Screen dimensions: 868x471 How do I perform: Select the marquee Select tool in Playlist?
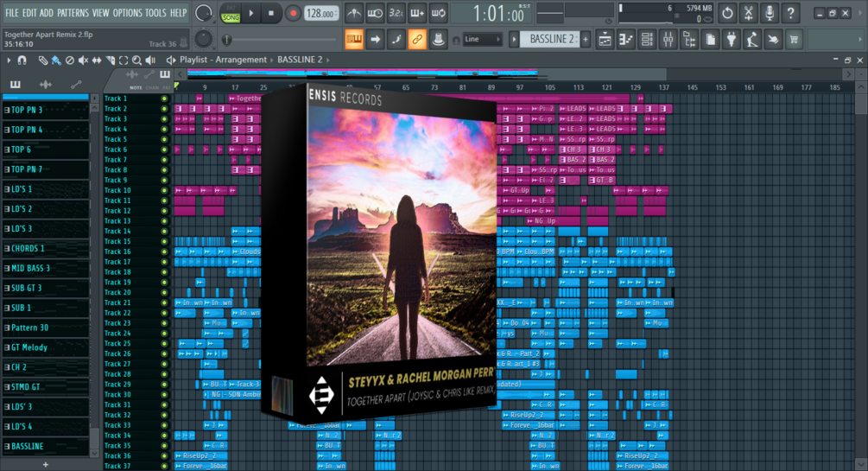tap(124, 60)
